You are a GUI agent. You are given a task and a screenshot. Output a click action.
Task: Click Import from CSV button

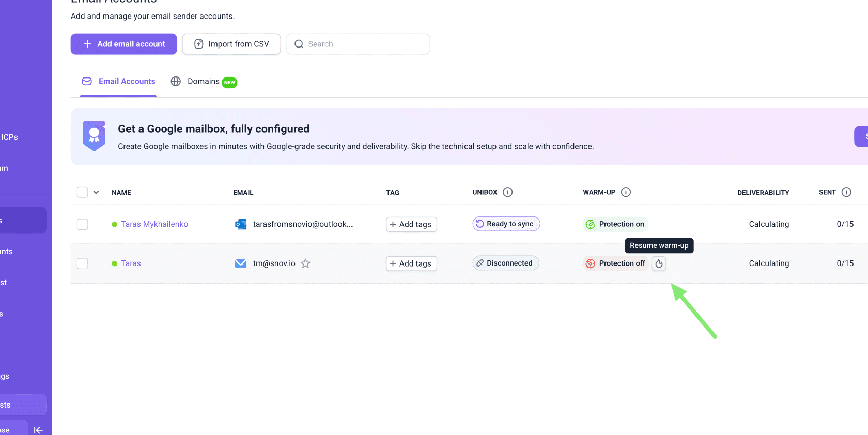[x=231, y=44]
